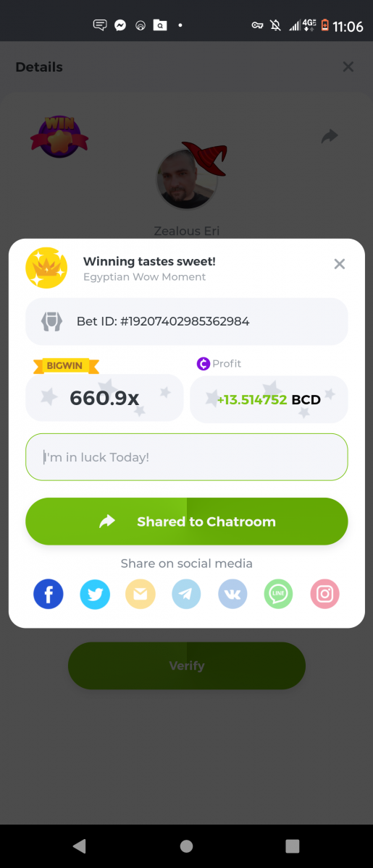Tap the Android home navigation button

click(186, 846)
